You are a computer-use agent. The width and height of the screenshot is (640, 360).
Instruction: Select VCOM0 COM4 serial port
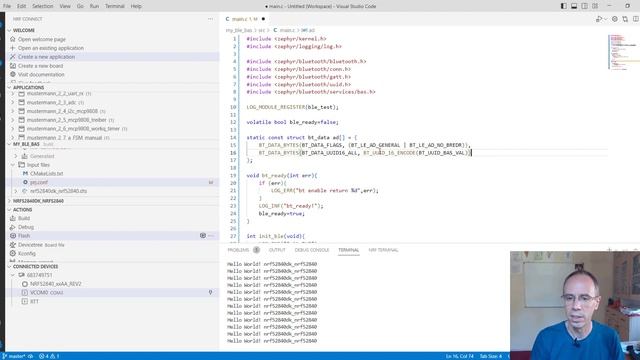coord(47,293)
